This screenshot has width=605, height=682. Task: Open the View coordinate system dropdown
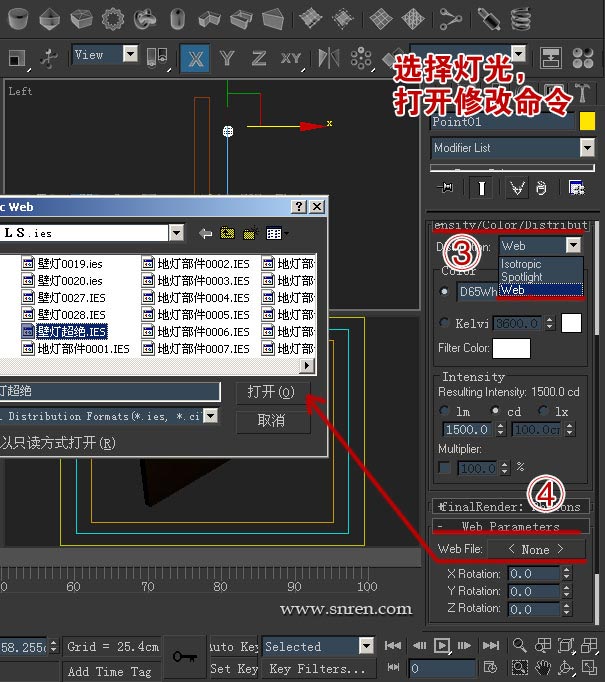coord(131,55)
